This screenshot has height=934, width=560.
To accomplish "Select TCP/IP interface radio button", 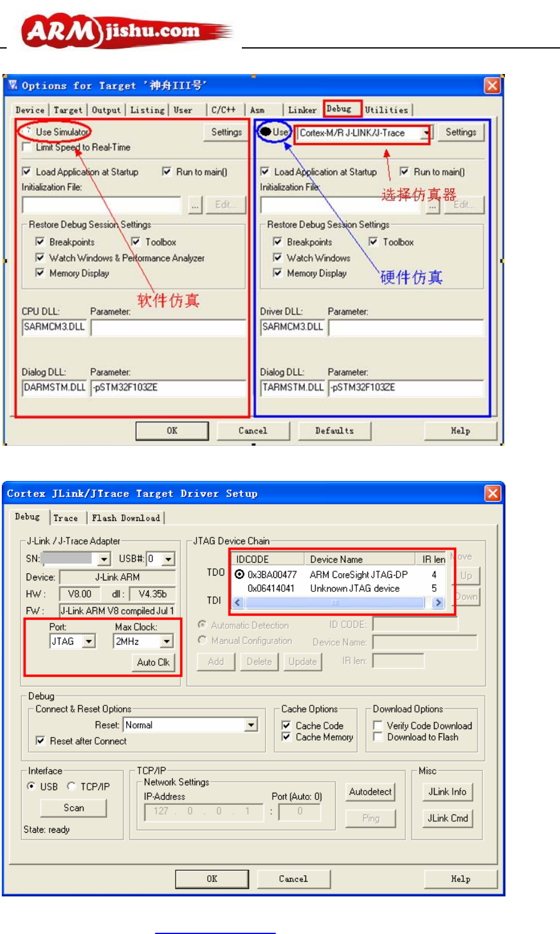I will click(72, 786).
